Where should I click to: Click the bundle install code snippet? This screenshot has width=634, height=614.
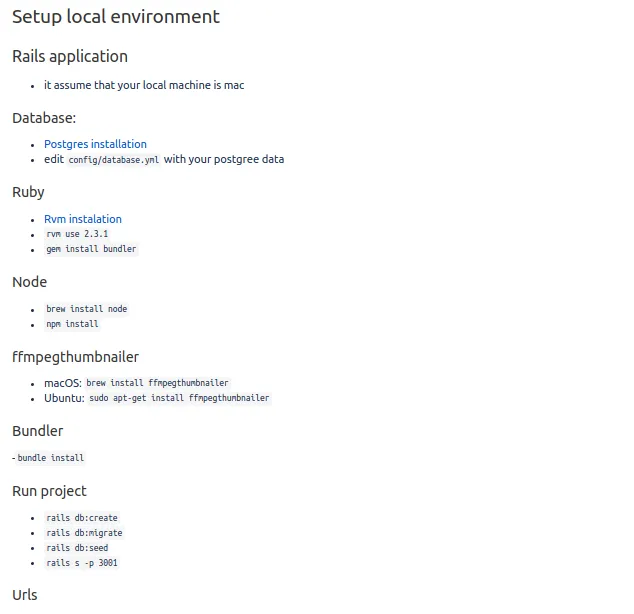pos(51,458)
